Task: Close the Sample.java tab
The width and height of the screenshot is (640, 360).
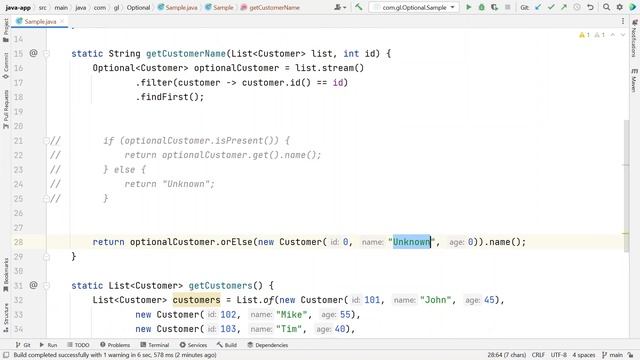Action: click(62, 21)
